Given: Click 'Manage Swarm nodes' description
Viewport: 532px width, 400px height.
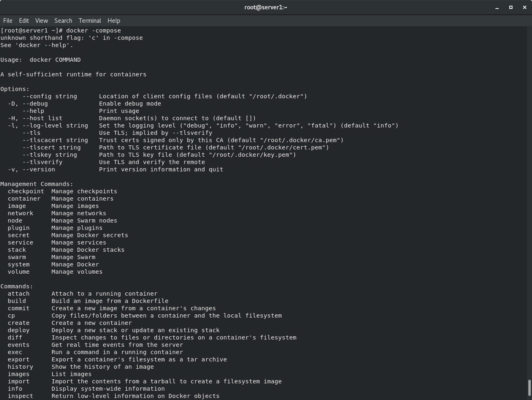Looking at the screenshot, I should (84, 221).
